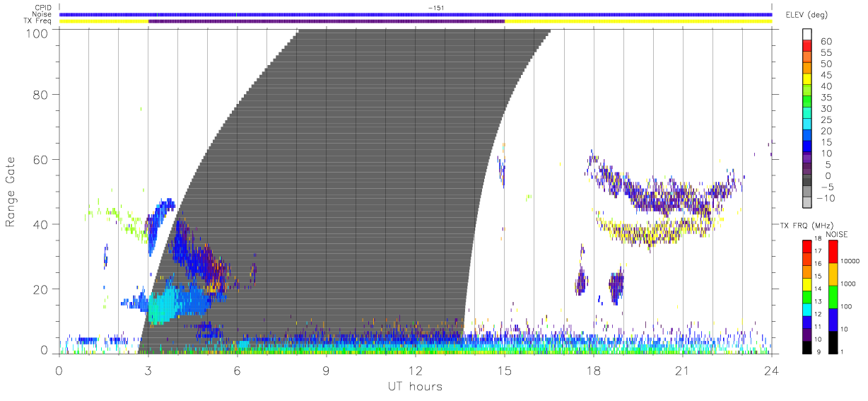The image size is (868, 401).
Task: Pick the purple swatch in TX FRQ scale
Action: click(807, 335)
